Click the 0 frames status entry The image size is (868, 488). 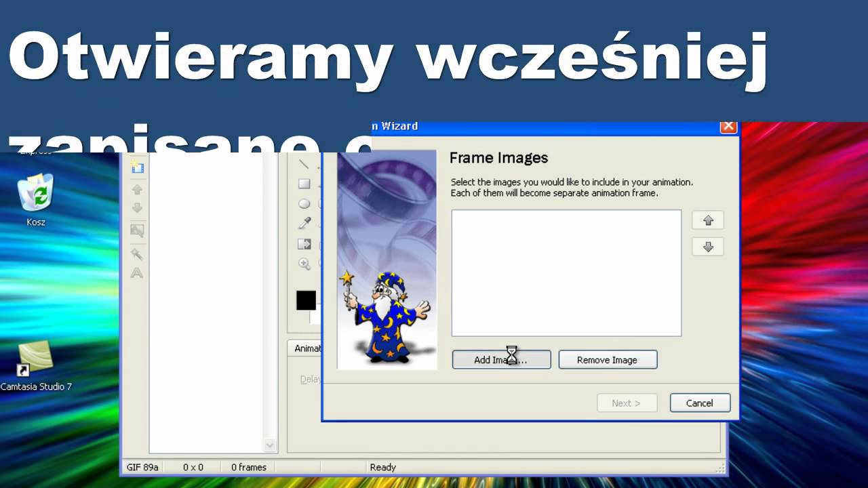pyautogui.click(x=249, y=467)
